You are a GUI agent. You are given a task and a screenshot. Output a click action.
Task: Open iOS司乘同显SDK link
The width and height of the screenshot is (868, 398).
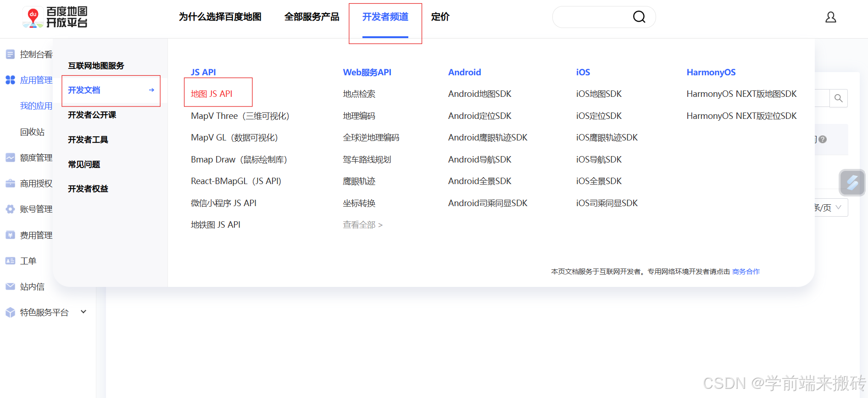[607, 203]
